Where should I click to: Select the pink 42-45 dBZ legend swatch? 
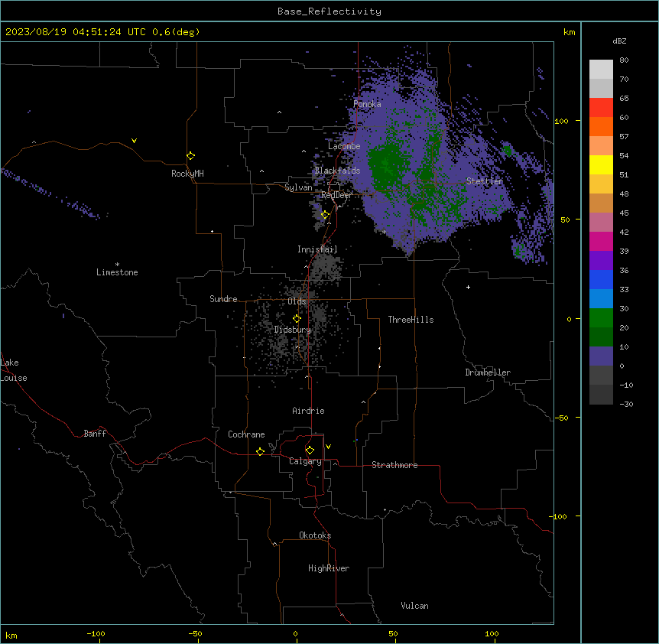[601, 223]
